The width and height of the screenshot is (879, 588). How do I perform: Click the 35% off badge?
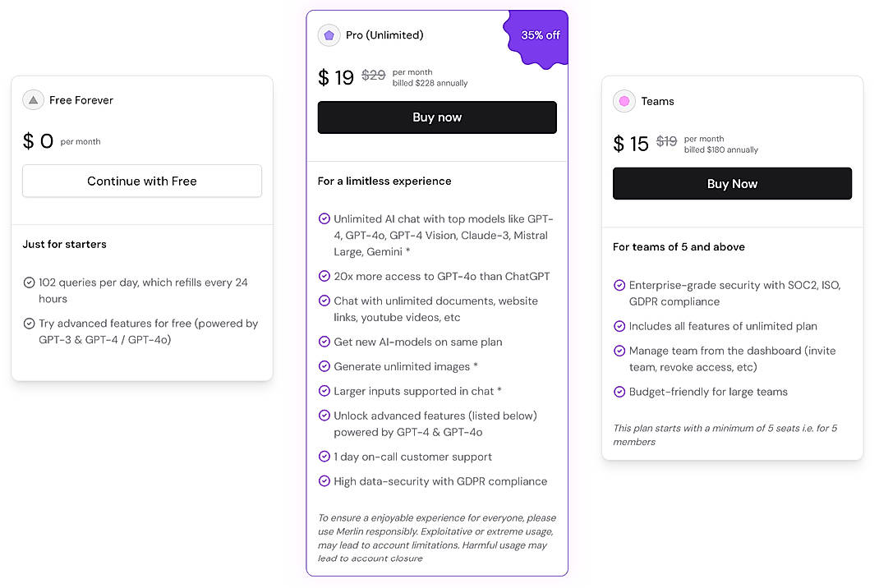539,34
